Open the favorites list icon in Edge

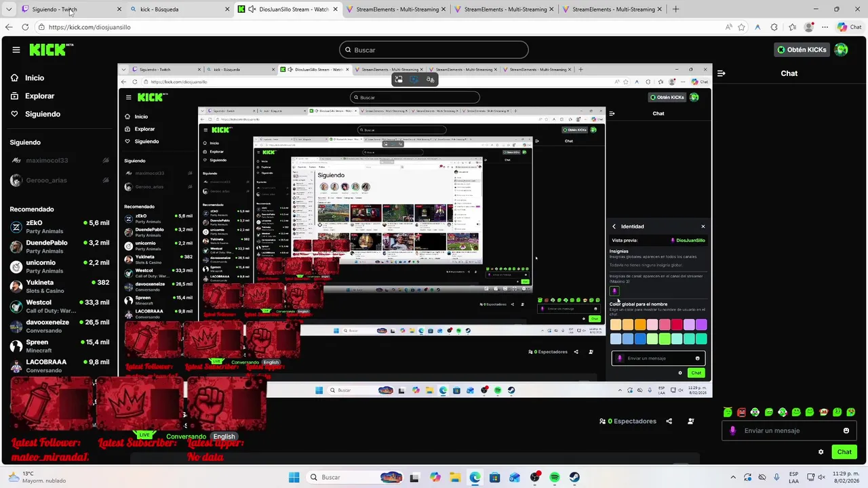tap(792, 27)
